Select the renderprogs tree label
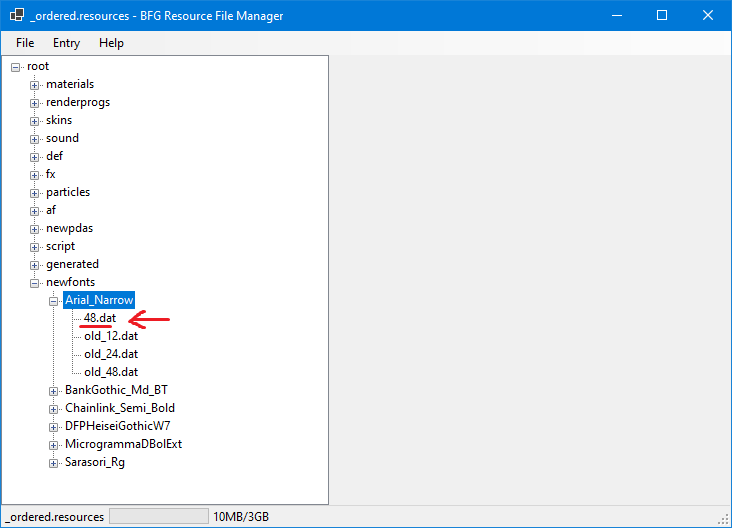This screenshot has width=732, height=528. pyautogui.click(x=78, y=102)
